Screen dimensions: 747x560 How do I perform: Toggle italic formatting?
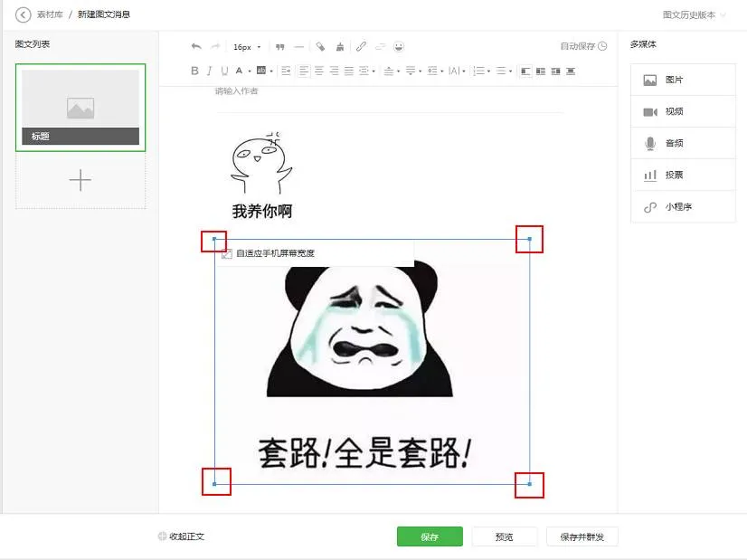pos(209,71)
